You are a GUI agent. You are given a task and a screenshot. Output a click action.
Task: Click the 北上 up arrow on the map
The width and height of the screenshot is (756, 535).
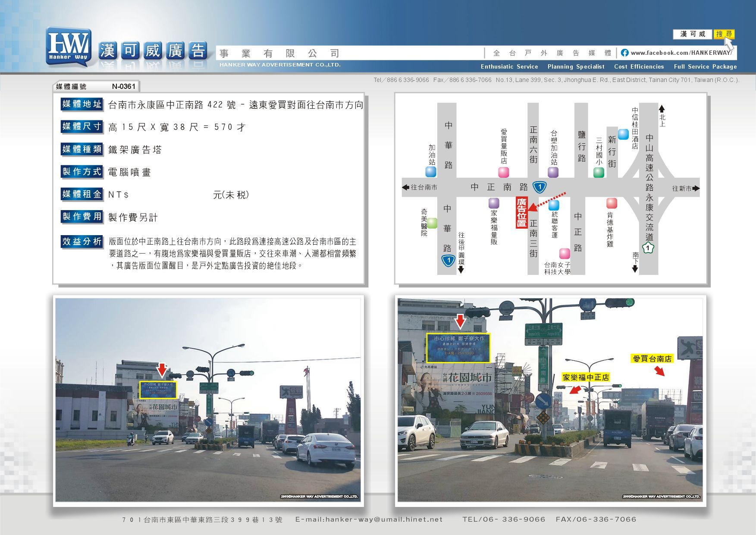click(x=662, y=109)
